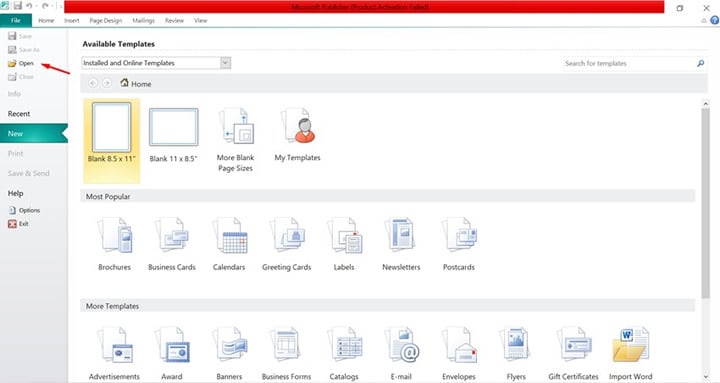Viewport: 720px width, 383px height.
Task: Click the ribbon minimize caret icon
Action: coord(704,21)
